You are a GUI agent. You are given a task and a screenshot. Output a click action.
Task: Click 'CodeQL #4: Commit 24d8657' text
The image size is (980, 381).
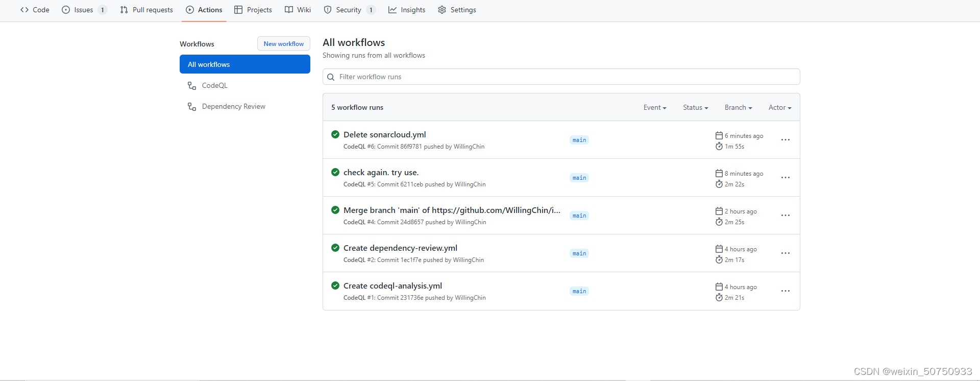point(384,222)
